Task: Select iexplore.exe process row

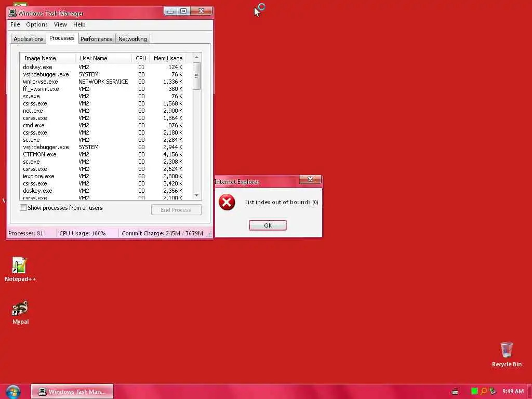Action: [x=103, y=176]
